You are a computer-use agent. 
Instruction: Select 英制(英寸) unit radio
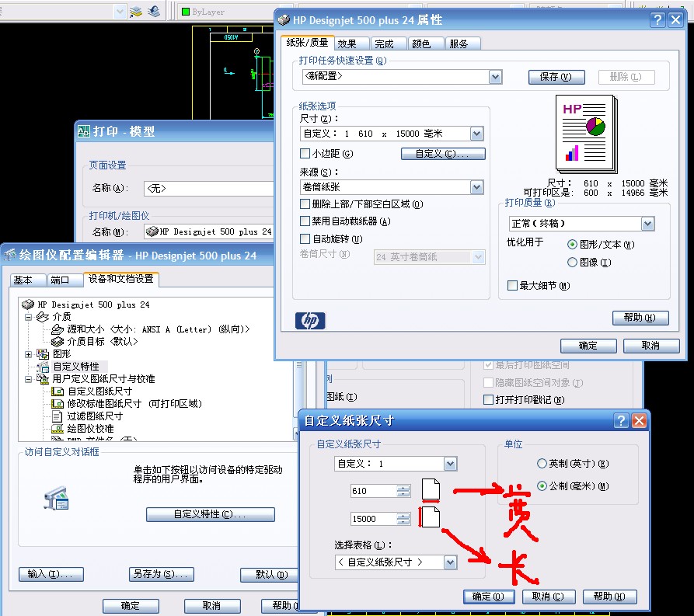click(x=542, y=463)
